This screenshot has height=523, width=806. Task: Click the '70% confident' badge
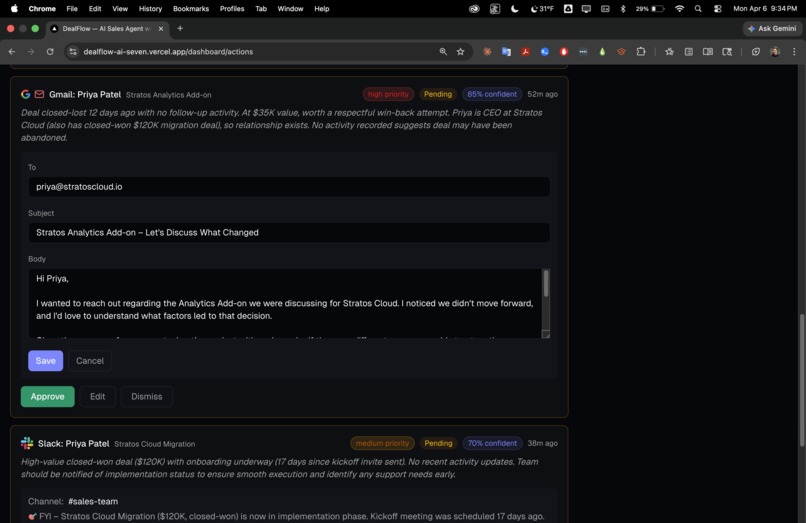tap(492, 443)
